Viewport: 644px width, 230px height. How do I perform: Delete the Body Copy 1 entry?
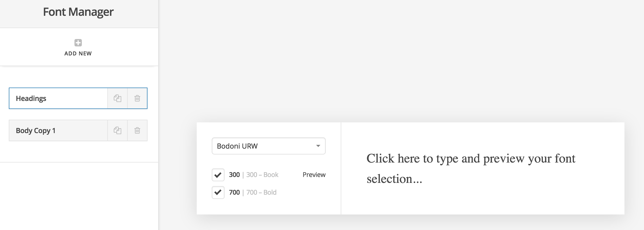pyautogui.click(x=137, y=130)
